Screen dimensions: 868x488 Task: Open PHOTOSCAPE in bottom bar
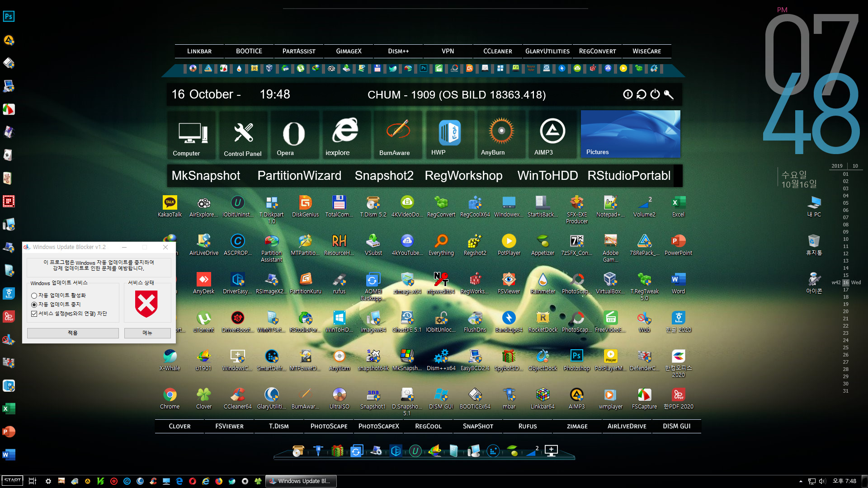(329, 426)
